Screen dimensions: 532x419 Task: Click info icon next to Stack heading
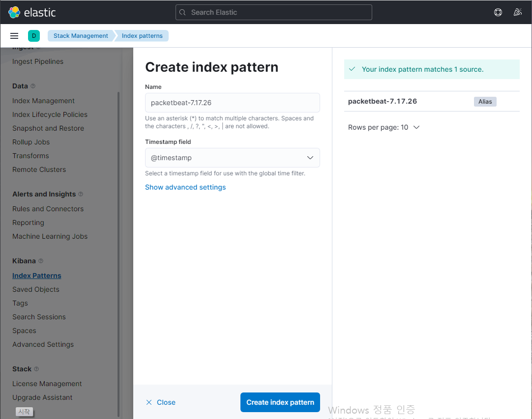(x=36, y=369)
